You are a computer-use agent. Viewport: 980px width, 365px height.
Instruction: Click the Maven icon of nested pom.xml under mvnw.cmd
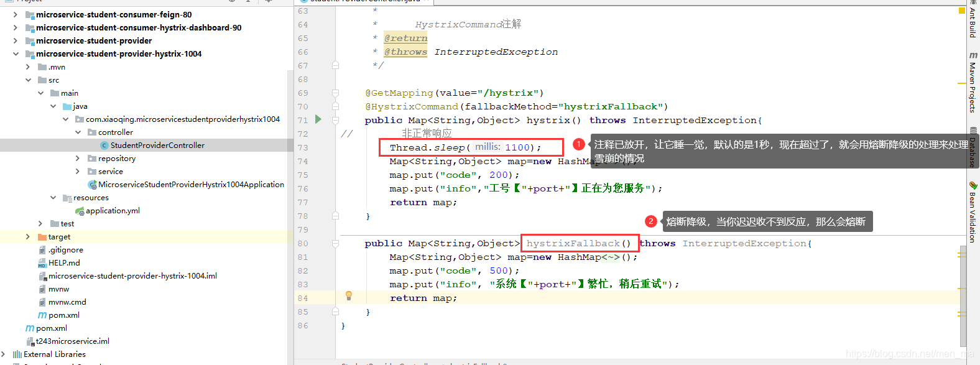42,315
